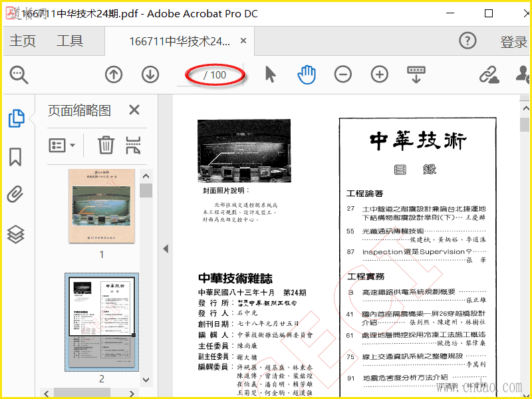Click the 中華技術 title in the document
Image resolution: width=532 pixels, height=399 pixels.
pyautogui.click(x=418, y=141)
